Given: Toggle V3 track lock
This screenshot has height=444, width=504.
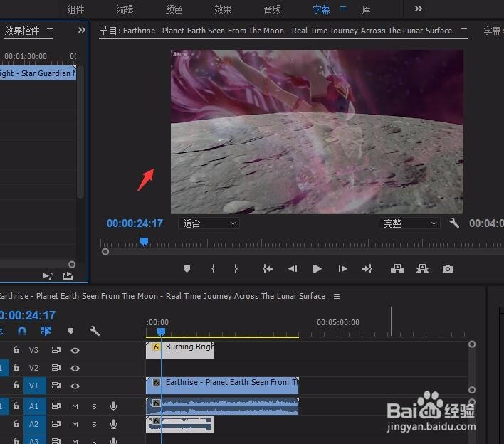Looking at the screenshot, I should click(16, 349).
